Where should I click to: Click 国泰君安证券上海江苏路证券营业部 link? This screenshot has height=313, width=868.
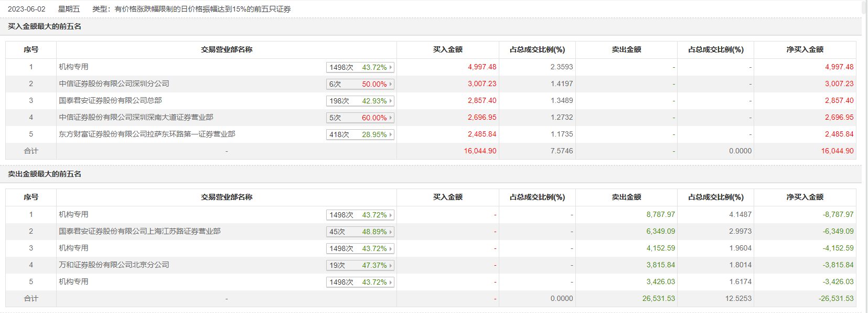pos(140,231)
